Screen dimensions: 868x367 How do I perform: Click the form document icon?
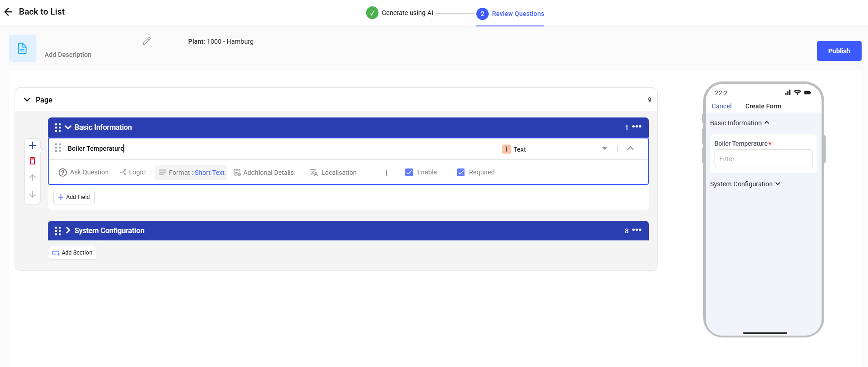click(22, 48)
